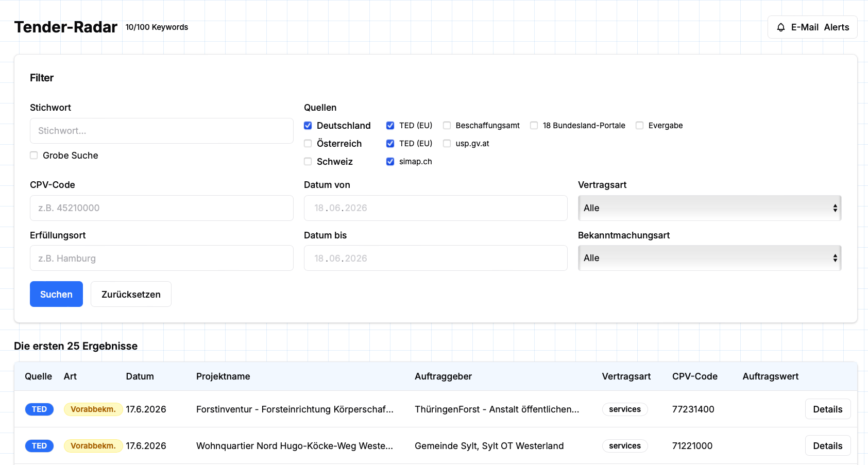Screen dimensions: 868x465
Task: Click the TED badge in the Wohnquartier Nord row
Action: pos(39,445)
